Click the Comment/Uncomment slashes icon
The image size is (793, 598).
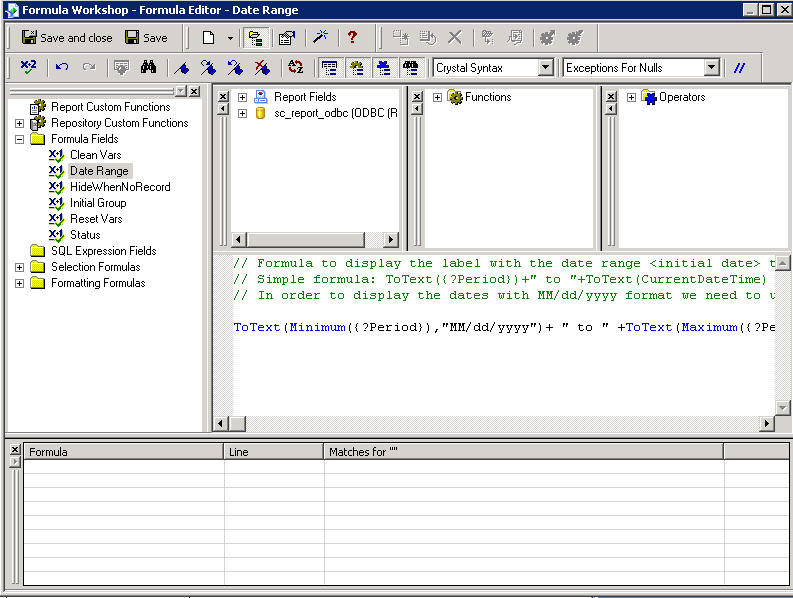click(739, 67)
